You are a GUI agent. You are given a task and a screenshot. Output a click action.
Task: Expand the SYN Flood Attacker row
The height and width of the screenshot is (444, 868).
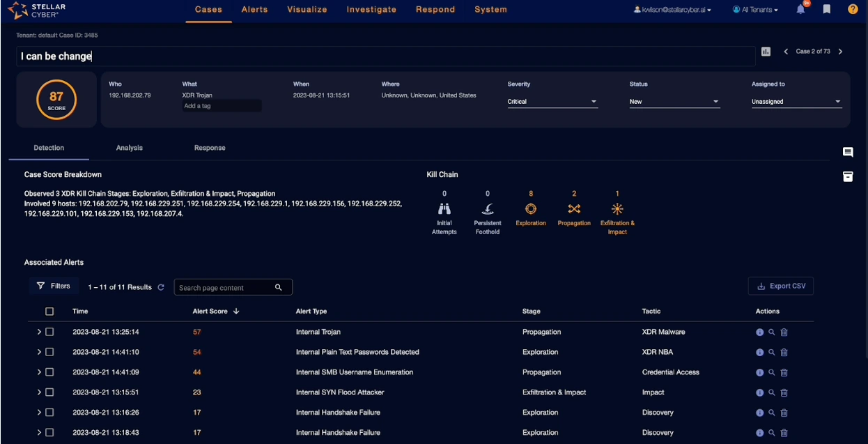39,392
